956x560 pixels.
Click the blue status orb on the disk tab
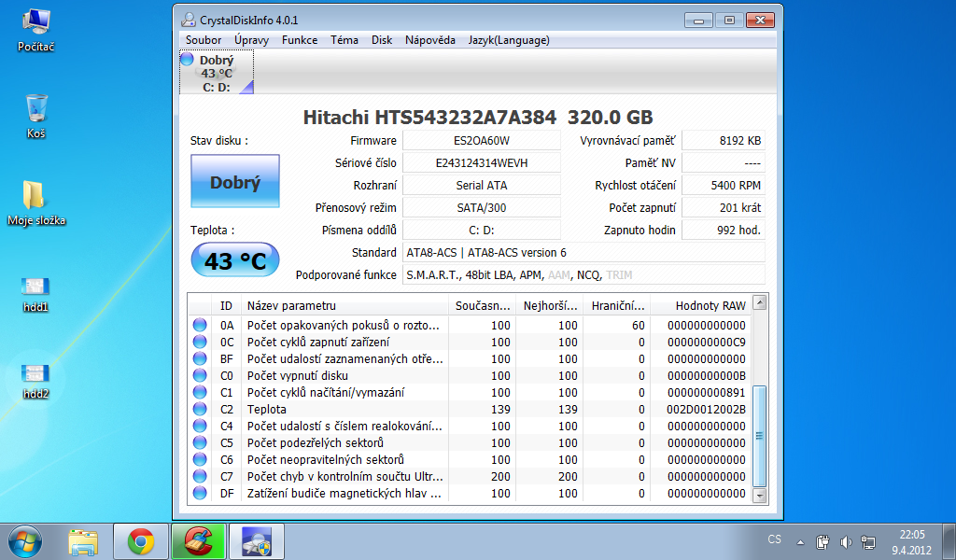point(187,59)
